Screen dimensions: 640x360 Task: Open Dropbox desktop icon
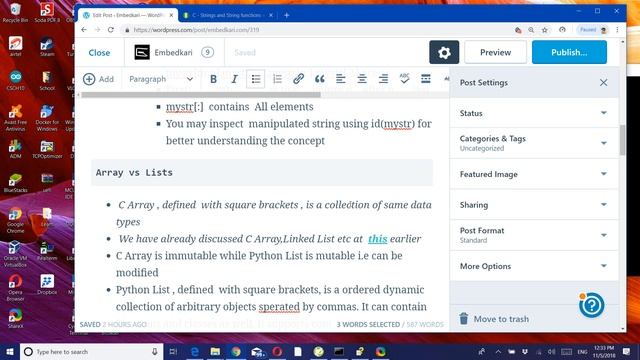click(x=47, y=284)
